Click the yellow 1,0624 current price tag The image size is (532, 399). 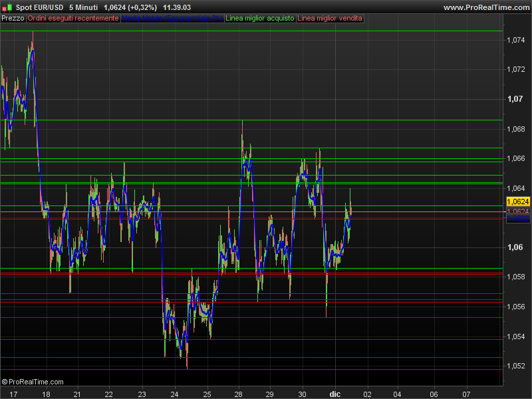(x=518, y=201)
